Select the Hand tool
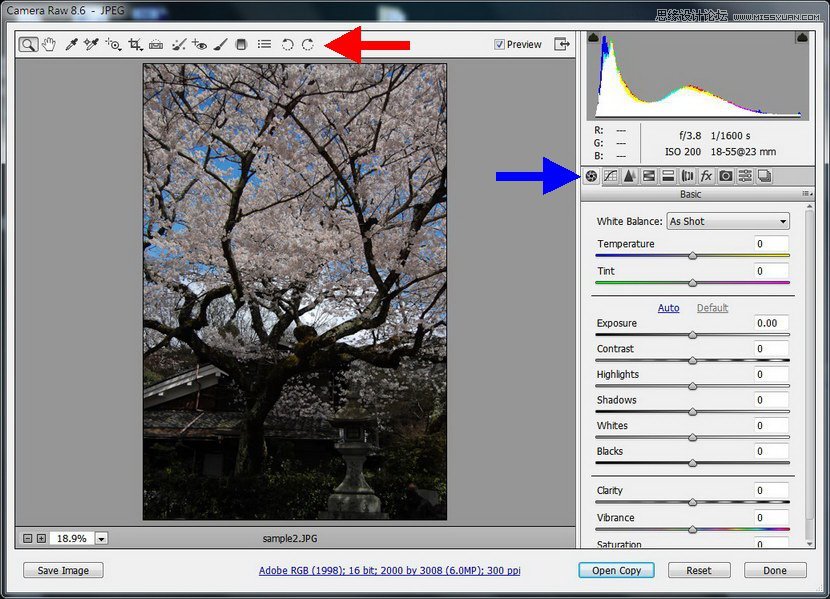The height and width of the screenshot is (599, 830). click(49, 44)
